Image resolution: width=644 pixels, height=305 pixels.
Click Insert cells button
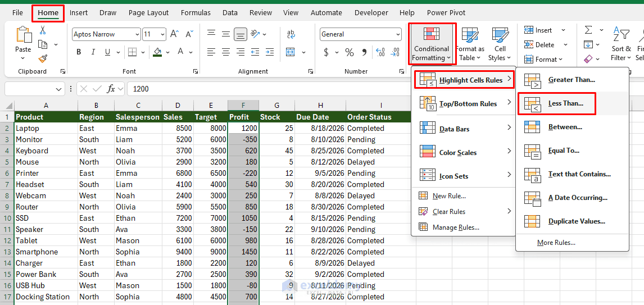539,30
